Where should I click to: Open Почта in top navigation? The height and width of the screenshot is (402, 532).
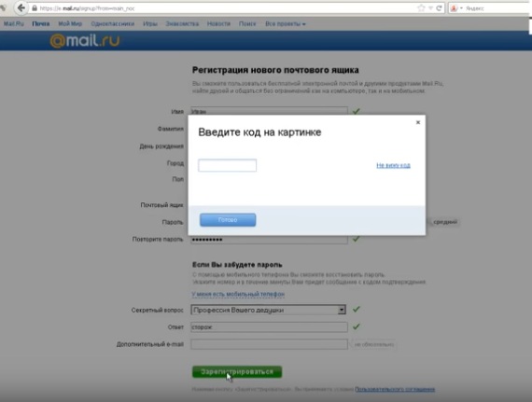point(41,23)
